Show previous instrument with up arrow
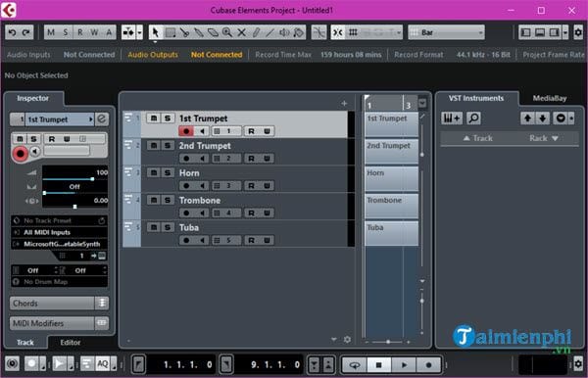The width and height of the screenshot is (588, 378). coord(527,118)
